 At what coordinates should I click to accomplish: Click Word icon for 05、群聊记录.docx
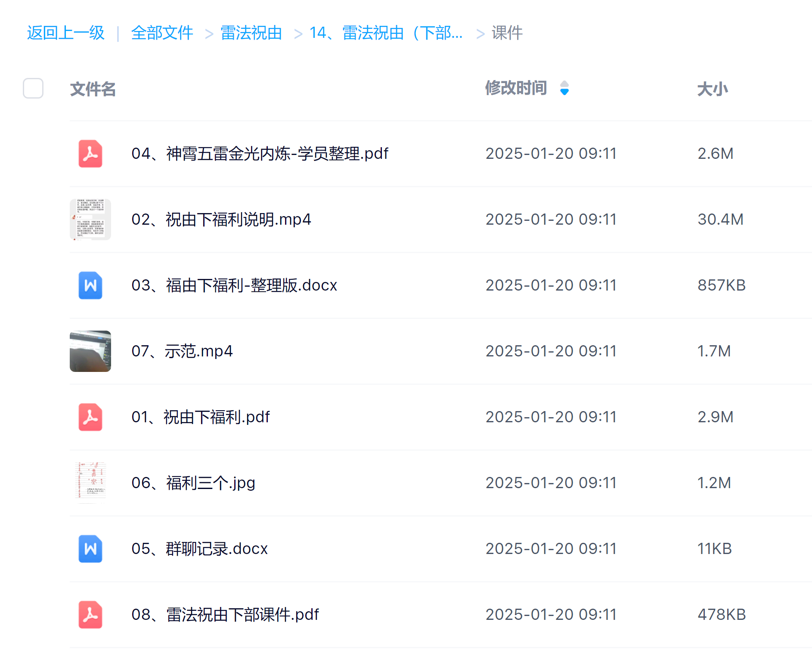pyautogui.click(x=90, y=549)
